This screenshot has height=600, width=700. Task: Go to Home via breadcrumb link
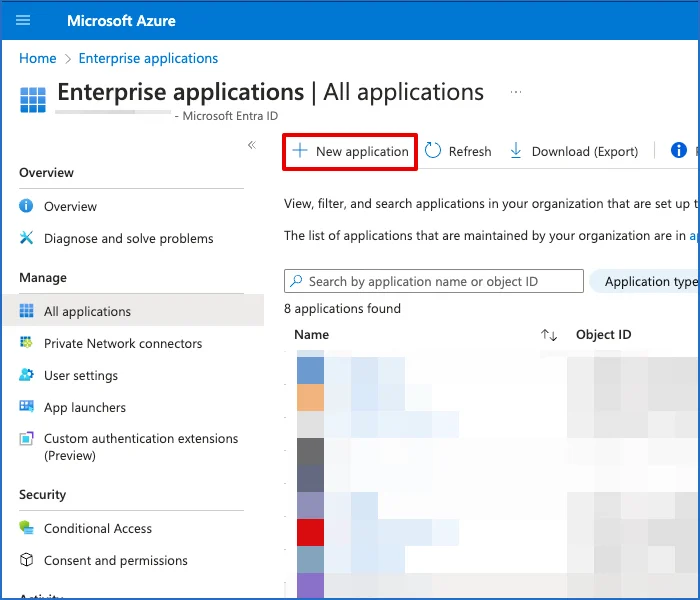tap(37, 58)
